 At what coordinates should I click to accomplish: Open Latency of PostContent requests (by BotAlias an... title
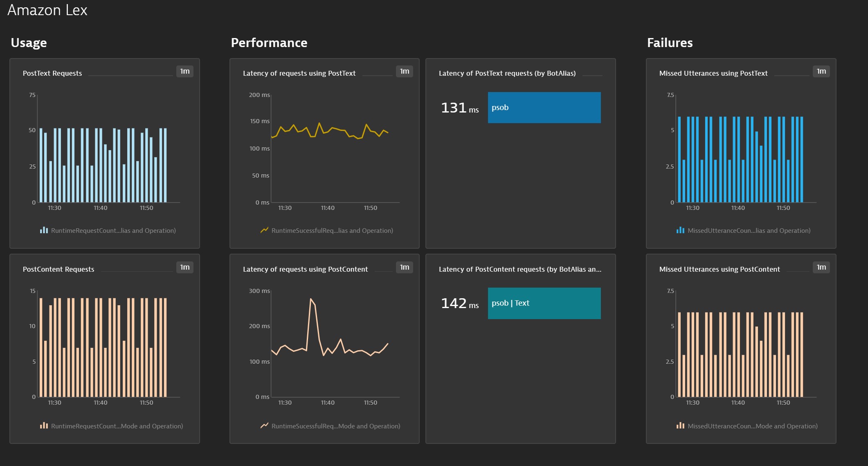click(520, 269)
